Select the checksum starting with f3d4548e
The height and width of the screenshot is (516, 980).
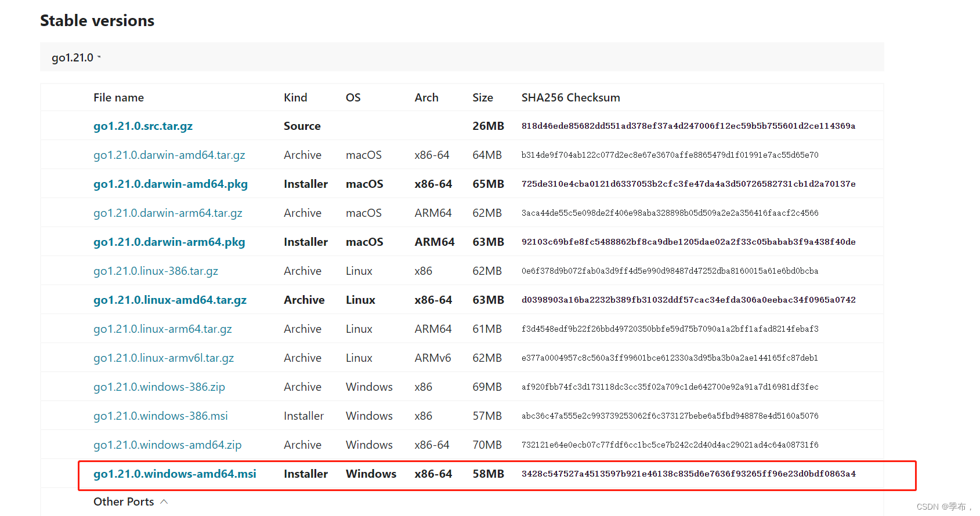coord(670,329)
